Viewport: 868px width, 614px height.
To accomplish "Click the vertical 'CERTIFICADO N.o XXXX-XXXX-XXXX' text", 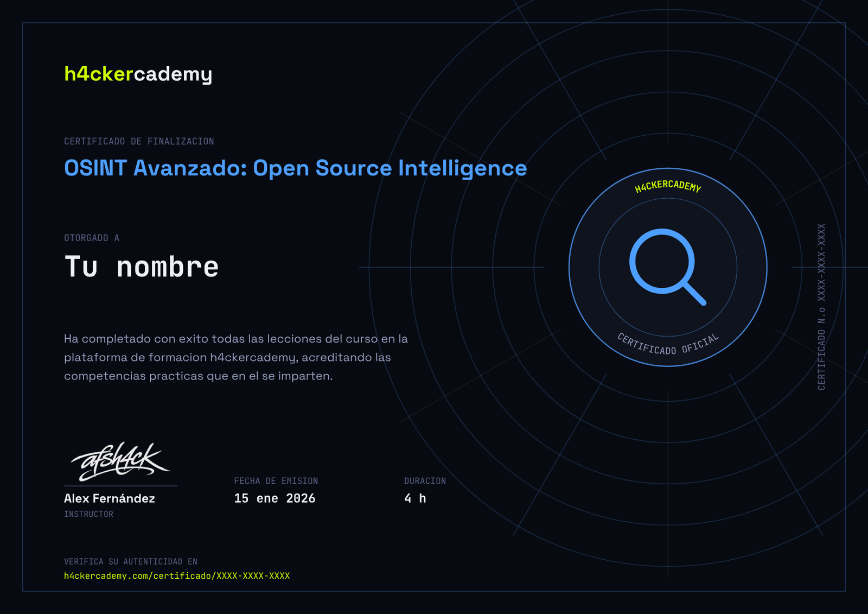I will [x=821, y=307].
